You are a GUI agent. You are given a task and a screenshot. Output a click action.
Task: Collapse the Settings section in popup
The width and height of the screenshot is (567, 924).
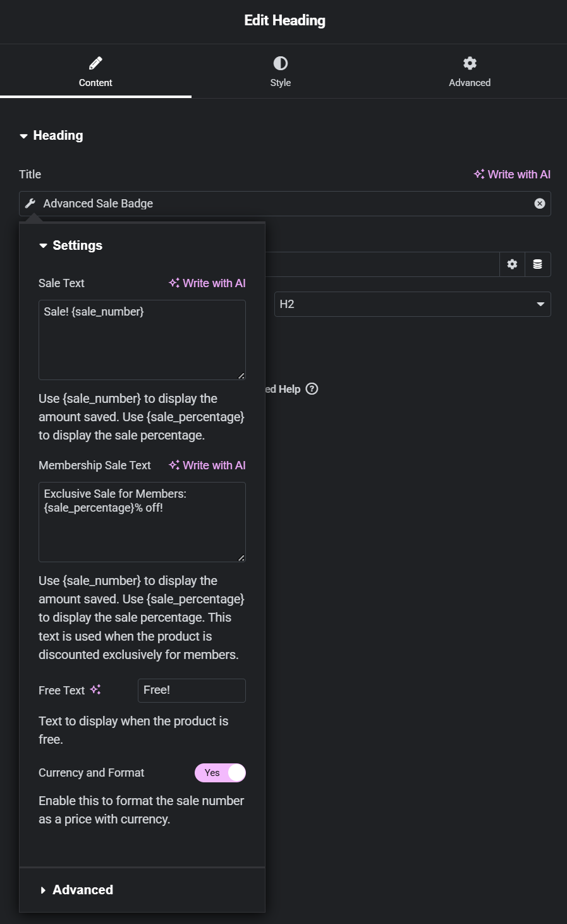pyautogui.click(x=71, y=245)
